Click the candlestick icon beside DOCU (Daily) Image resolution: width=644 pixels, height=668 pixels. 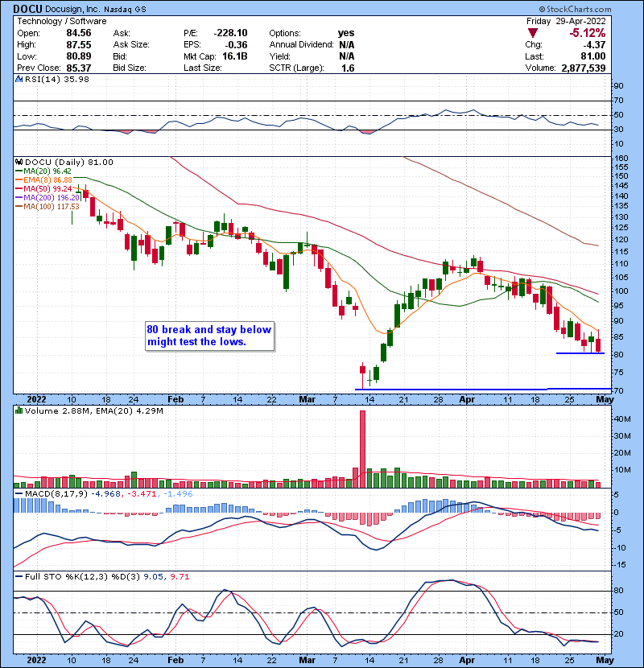coord(19,162)
